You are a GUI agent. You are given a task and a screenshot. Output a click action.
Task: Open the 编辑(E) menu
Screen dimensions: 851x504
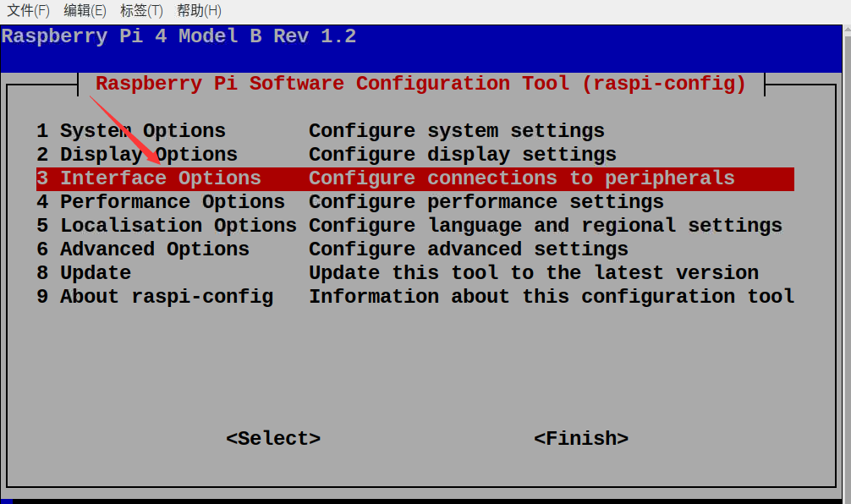coord(85,10)
